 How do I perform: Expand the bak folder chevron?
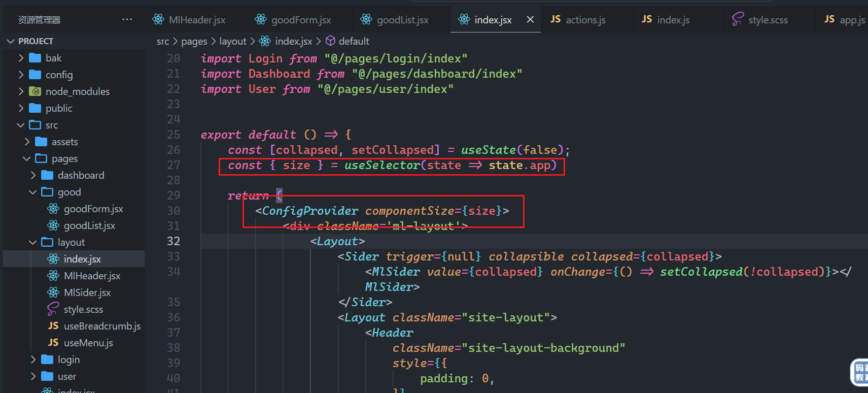21,58
